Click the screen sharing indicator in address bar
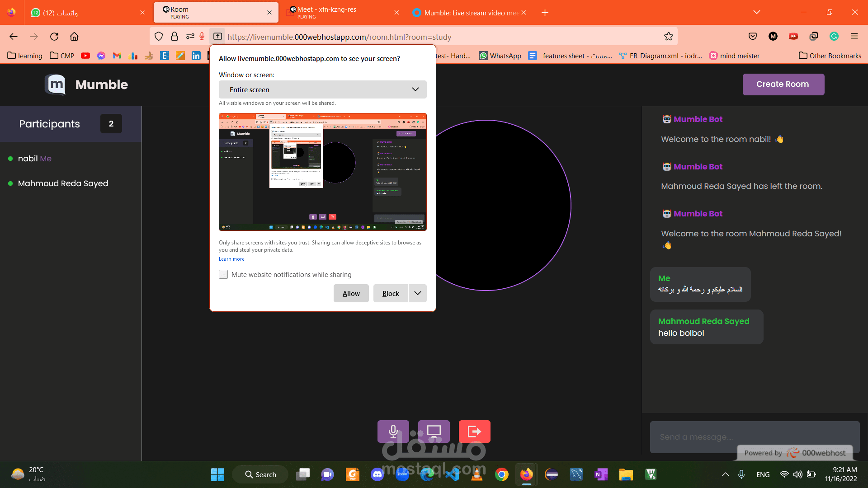 coord(217,37)
